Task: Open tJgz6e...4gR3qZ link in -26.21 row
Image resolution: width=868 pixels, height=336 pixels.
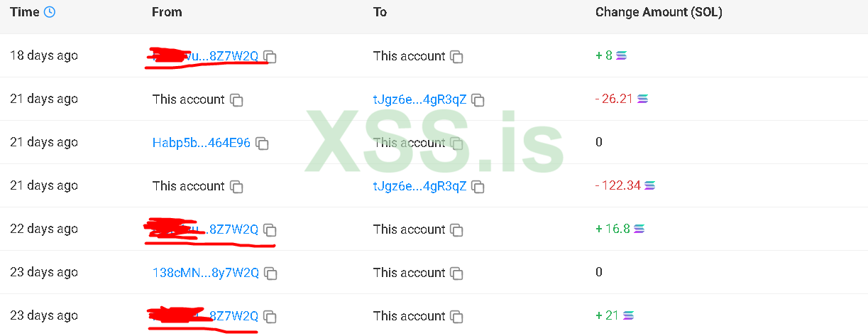Action: point(419,99)
